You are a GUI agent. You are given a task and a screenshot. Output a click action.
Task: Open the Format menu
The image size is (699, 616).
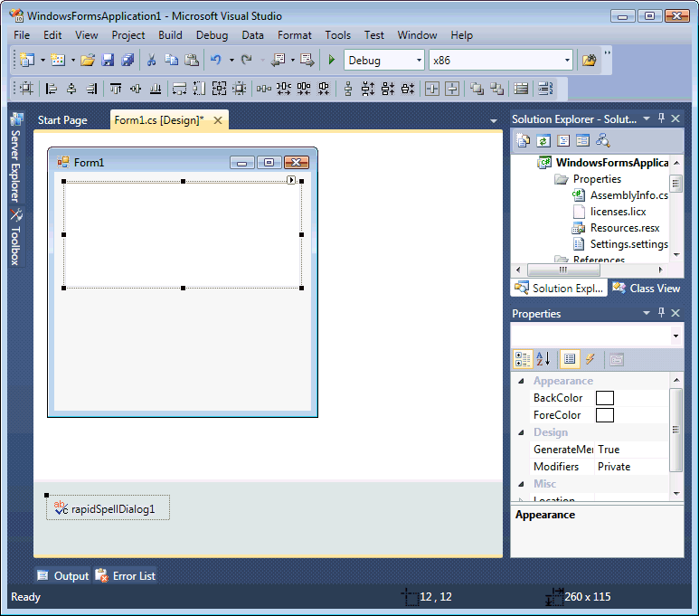[294, 35]
